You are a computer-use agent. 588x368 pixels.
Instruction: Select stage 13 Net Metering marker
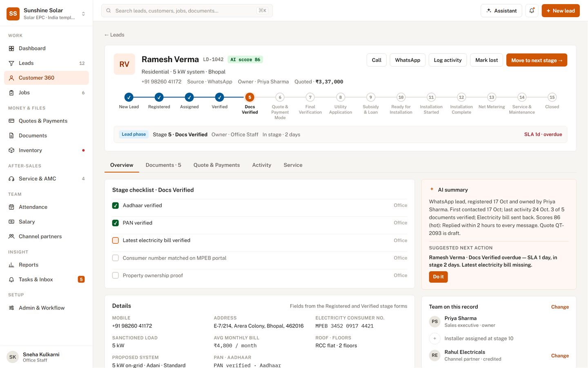pyautogui.click(x=492, y=97)
